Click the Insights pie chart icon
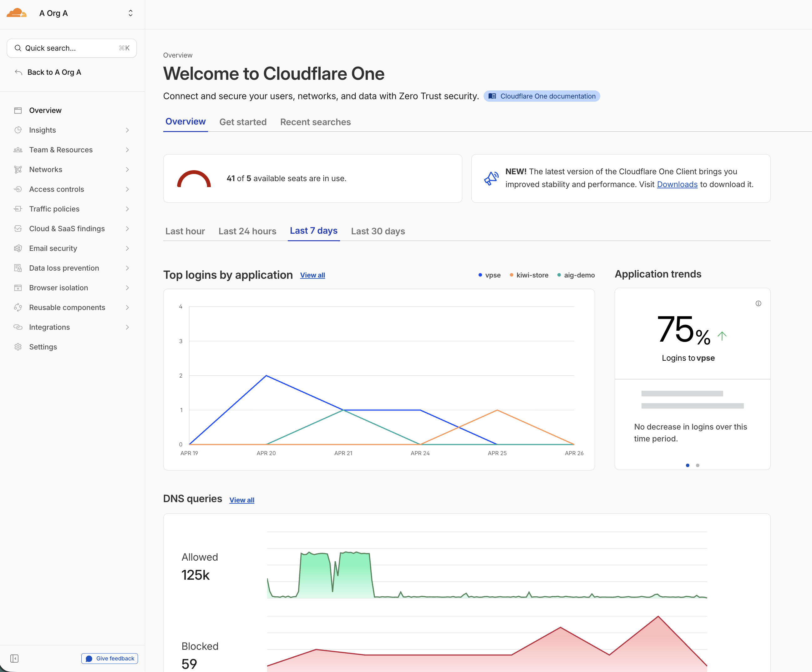This screenshot has height=672, width=812. point(18,130)
